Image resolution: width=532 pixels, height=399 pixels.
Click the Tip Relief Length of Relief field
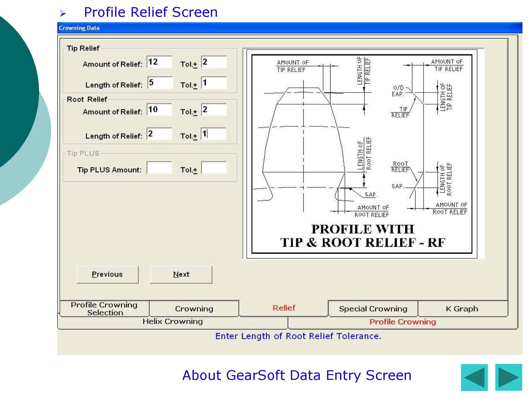click(160, 83)
